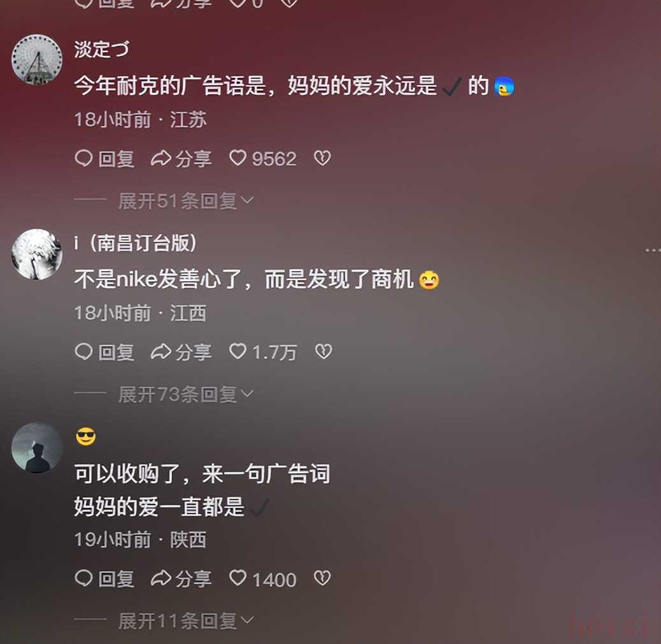Expand 展开73条回复
661x644 pixels.
[x=186, y=395]
